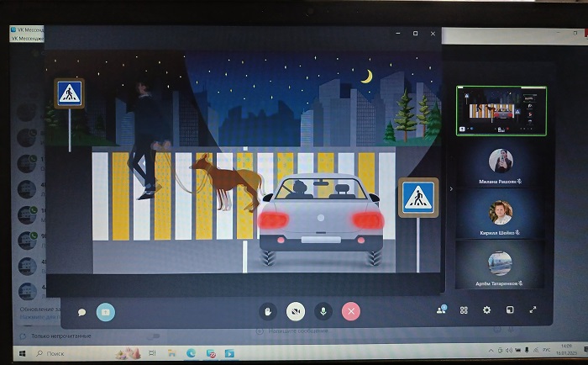Switch call to compact mini window
Image resolution: width=588 pixels, height=365 pixels.
(x=510, y=309)
